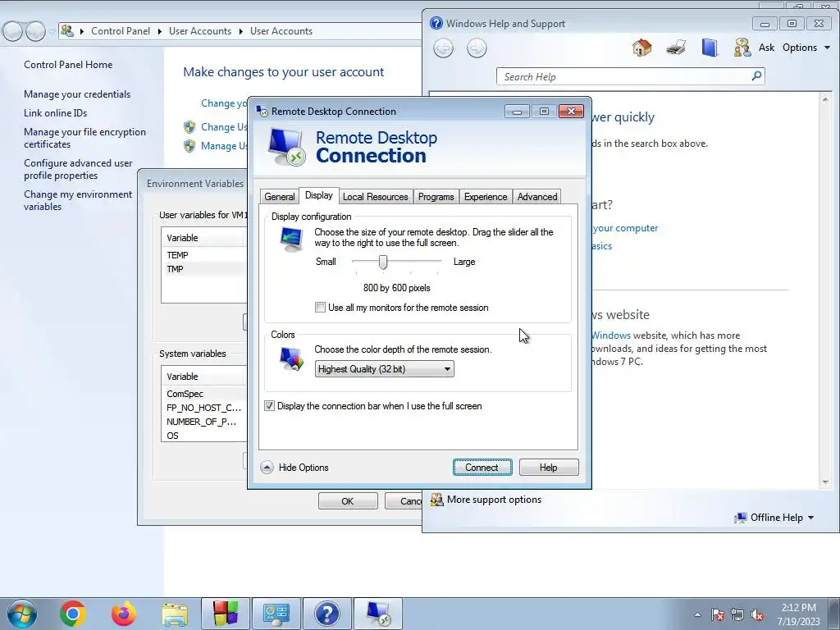Screen dimensions: 840x630
Task: Open the Ask people icon in Help
Action: point(742,48)
